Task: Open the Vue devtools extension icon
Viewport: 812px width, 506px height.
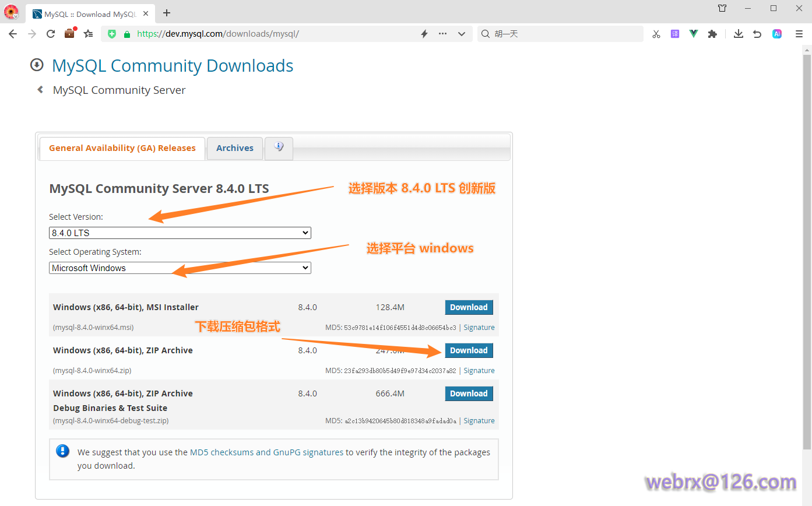Action: coord(694,34)
